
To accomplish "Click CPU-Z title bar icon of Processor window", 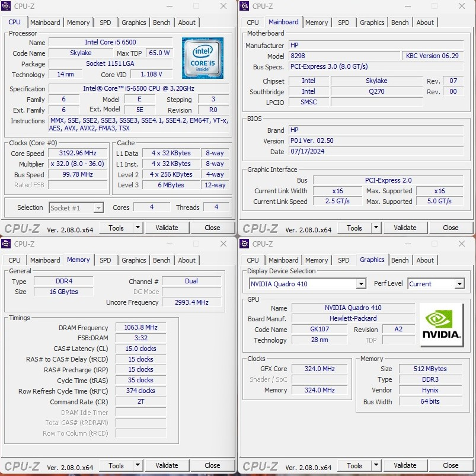I will pos(7,7).
